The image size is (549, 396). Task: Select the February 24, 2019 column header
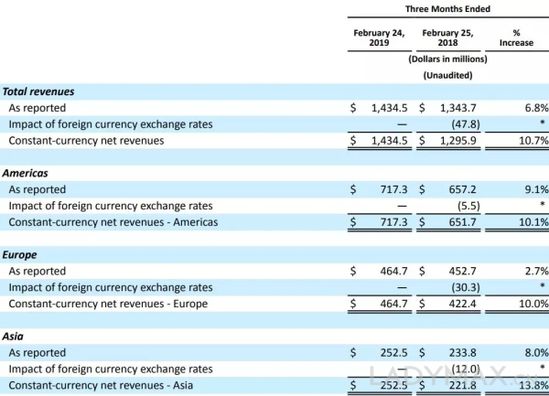pos(379,38)
